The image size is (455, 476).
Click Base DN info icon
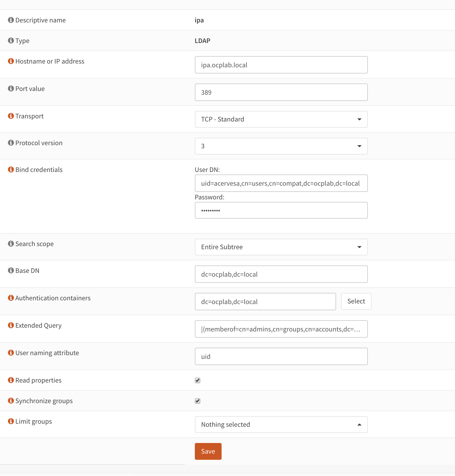point(11,270)
